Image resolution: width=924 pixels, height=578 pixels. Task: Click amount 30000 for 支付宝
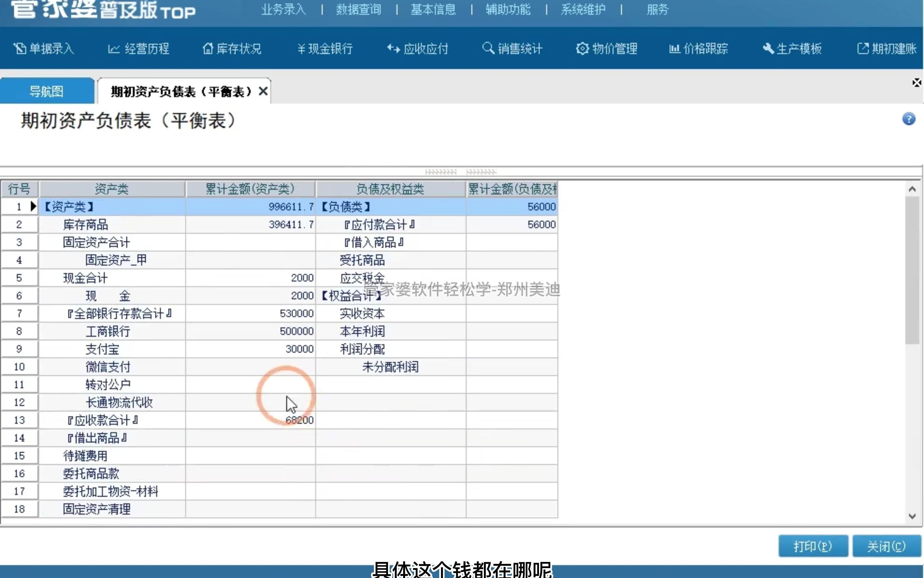click(x=251, y=349)
